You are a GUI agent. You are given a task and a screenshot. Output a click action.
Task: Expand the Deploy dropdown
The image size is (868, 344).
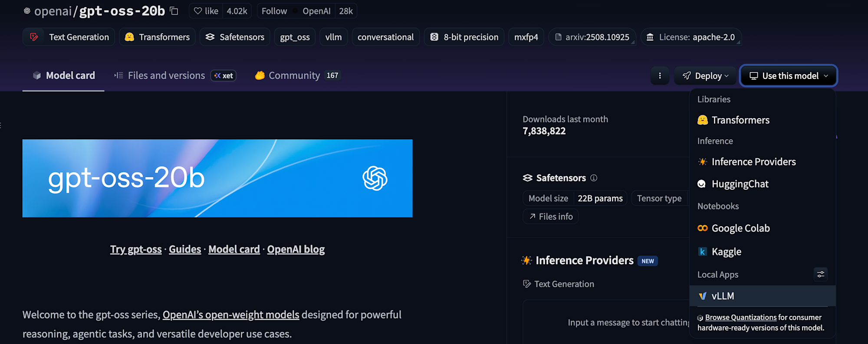(x=705, y=76)
